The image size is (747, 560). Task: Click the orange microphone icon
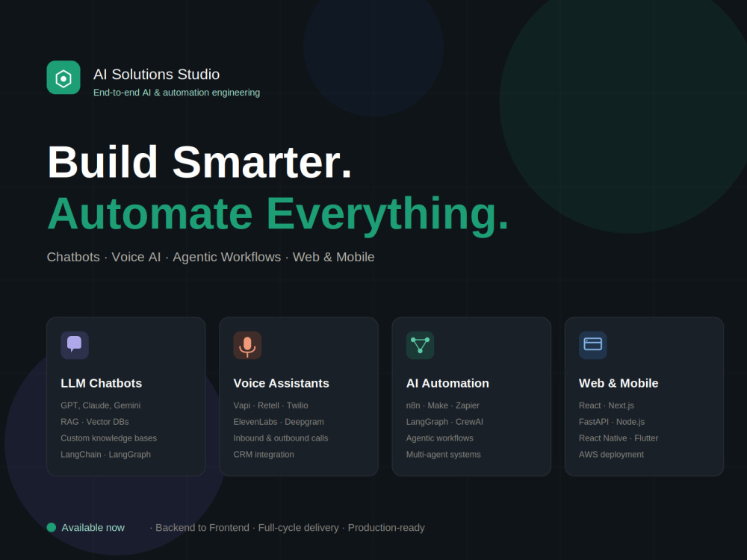(247, 345)
